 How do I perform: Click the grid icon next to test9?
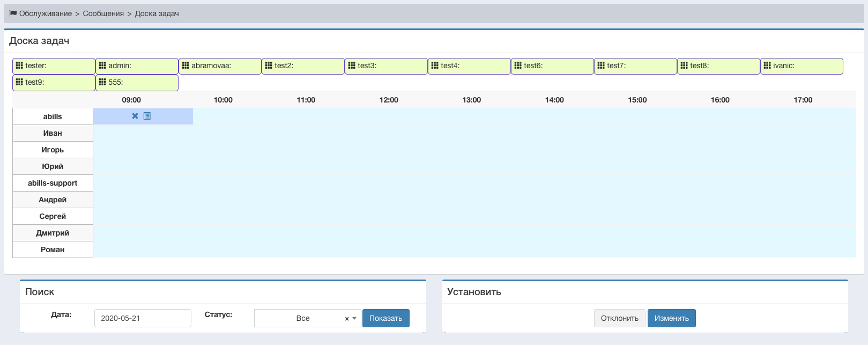tap(19, 82)
